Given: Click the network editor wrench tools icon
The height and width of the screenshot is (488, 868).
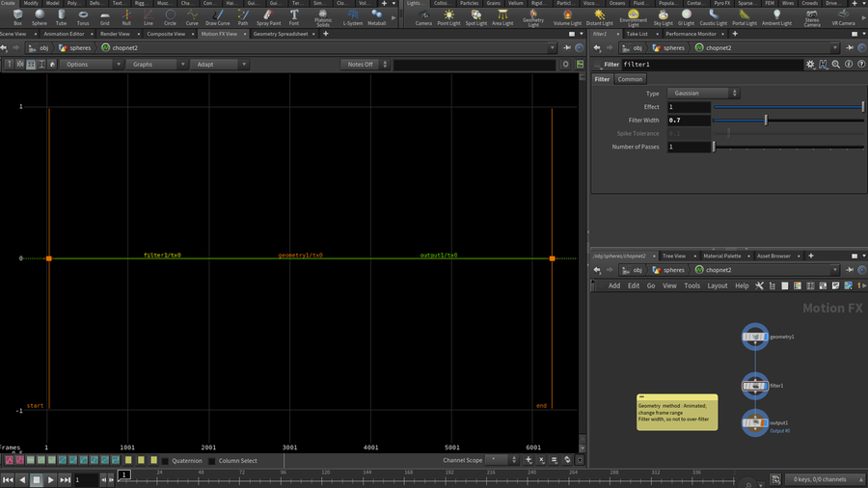Looking at the screenshot, I should pos(759,285).
